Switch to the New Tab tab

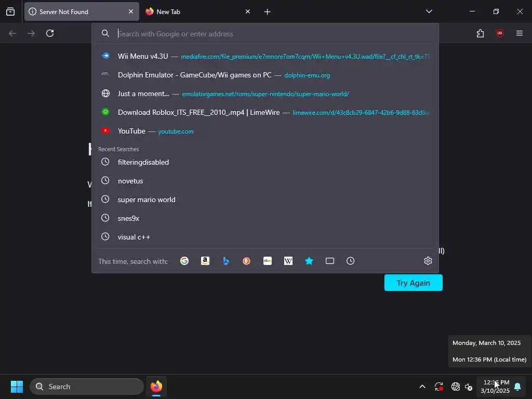click(x=198, y=11)
